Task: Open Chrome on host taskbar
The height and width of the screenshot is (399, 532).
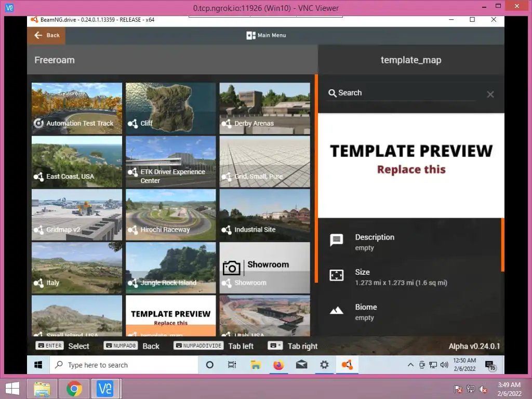Action: [74, 389]
